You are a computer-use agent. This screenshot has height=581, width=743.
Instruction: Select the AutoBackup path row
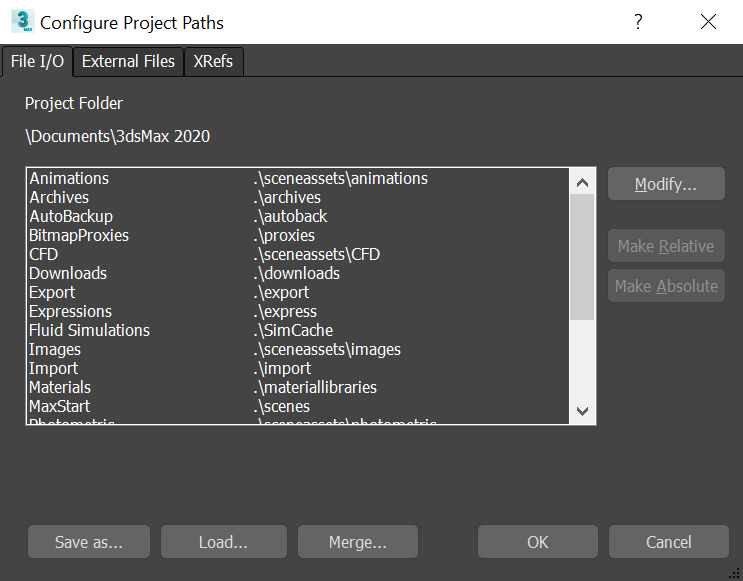[x=298, y=217]
